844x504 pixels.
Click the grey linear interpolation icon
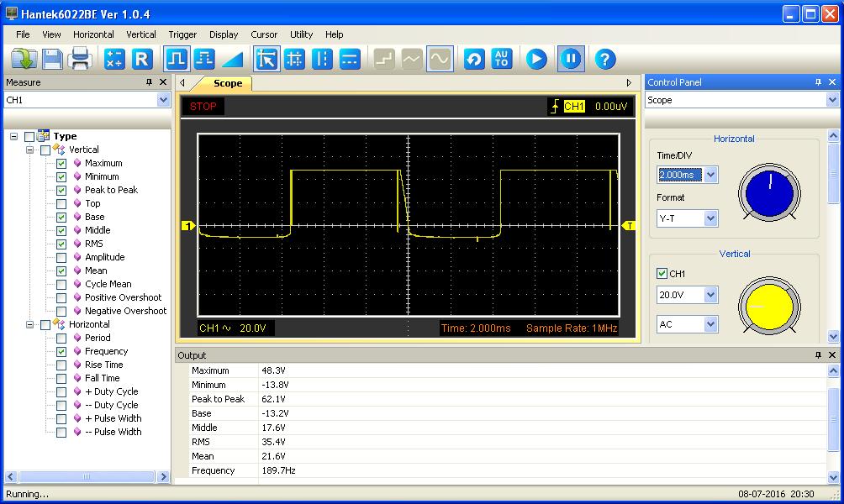pyautogui.click(x=412, y=59)
